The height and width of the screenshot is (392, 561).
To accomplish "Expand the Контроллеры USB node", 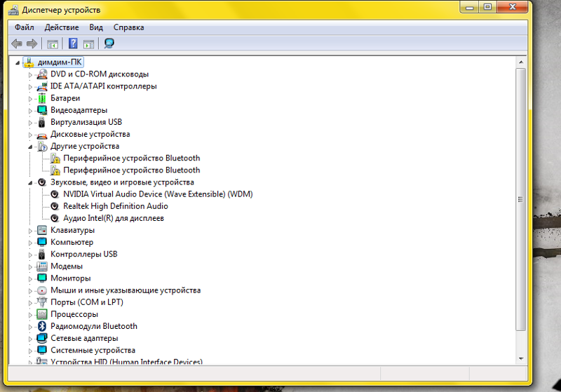I will pos(30,255).
